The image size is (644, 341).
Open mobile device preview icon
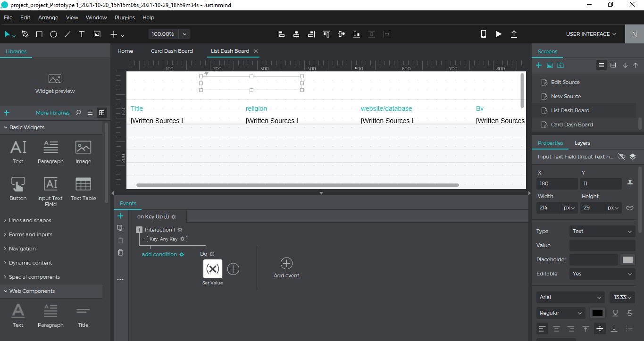coord(483,34)
